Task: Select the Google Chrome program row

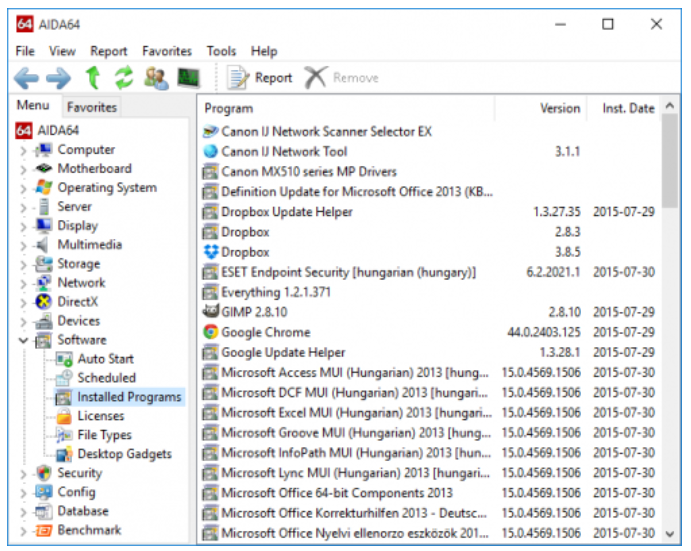Action: [429, 332]
